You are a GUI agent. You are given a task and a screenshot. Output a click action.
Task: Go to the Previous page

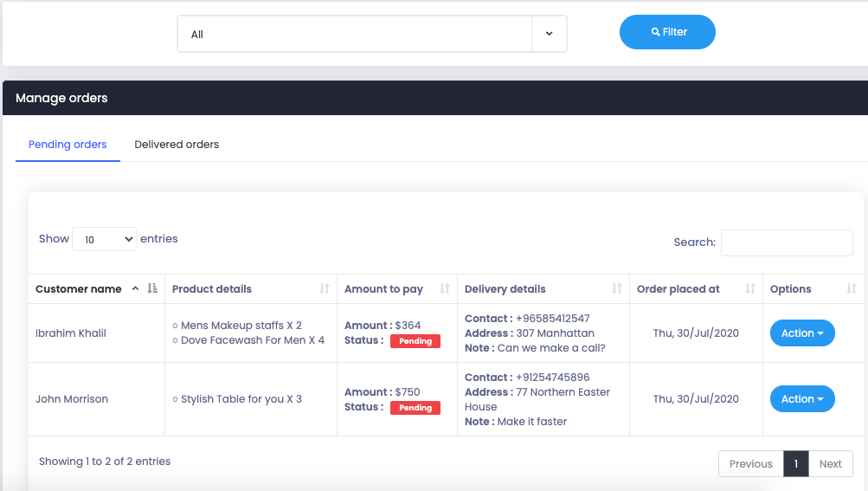[750, 464]
